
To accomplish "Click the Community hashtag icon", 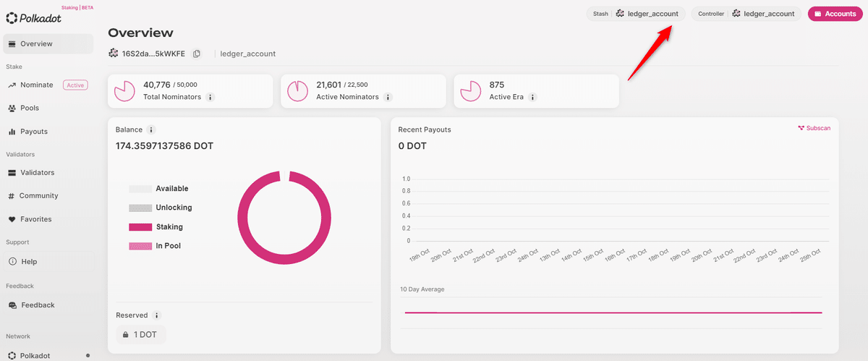I will pos(12,196).
